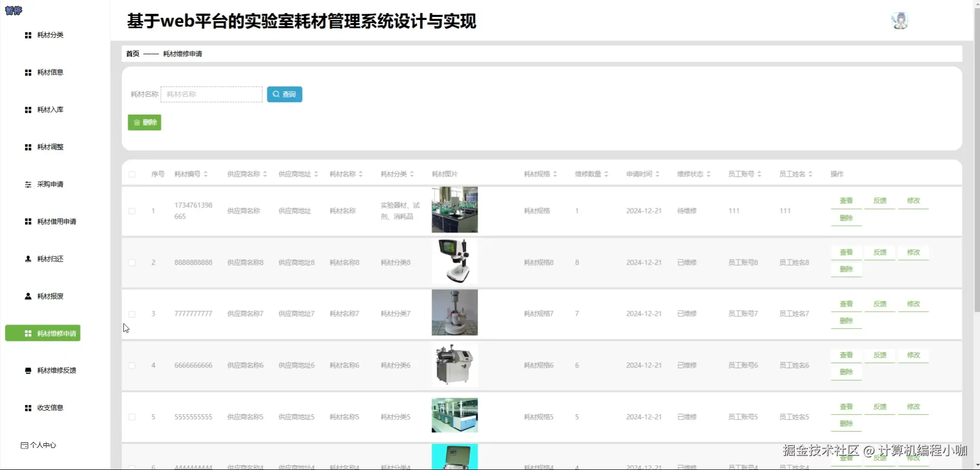Click the trash icon on green 删除 button

137,122
